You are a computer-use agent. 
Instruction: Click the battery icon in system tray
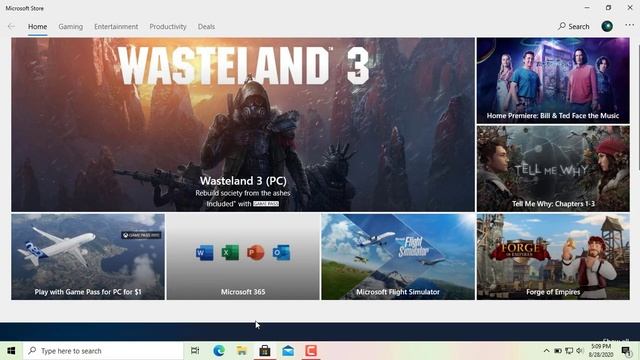[x=558, y=351]
